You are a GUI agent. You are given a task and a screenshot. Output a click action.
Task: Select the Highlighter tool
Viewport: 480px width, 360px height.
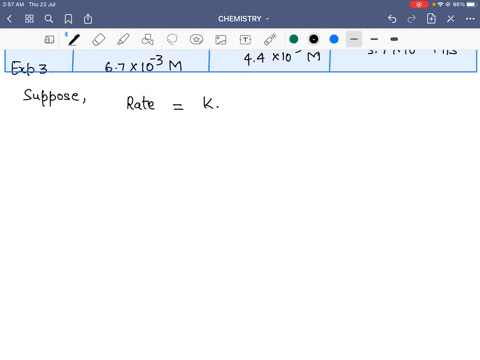[x=123, y=40]
